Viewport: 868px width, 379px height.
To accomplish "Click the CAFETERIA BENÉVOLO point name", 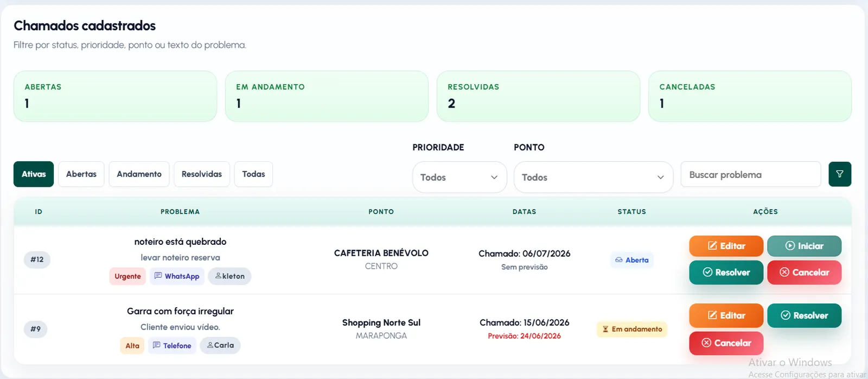I will (381, 253).
